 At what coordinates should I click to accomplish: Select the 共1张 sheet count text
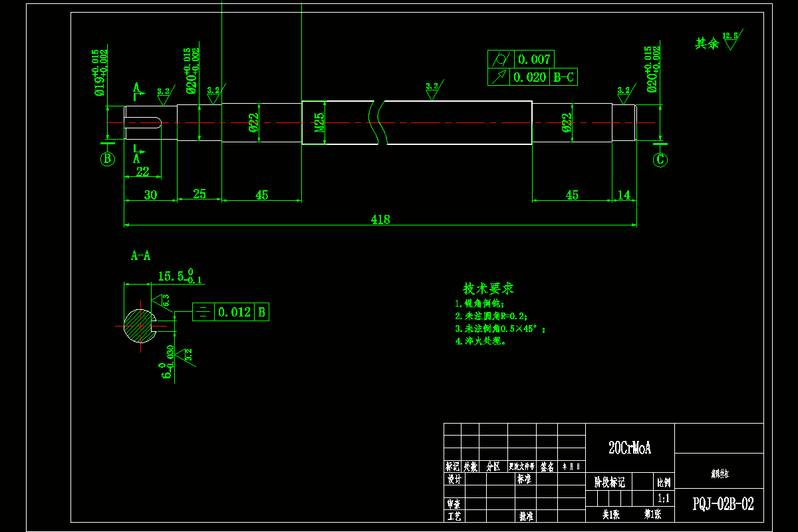pos(610,515)
